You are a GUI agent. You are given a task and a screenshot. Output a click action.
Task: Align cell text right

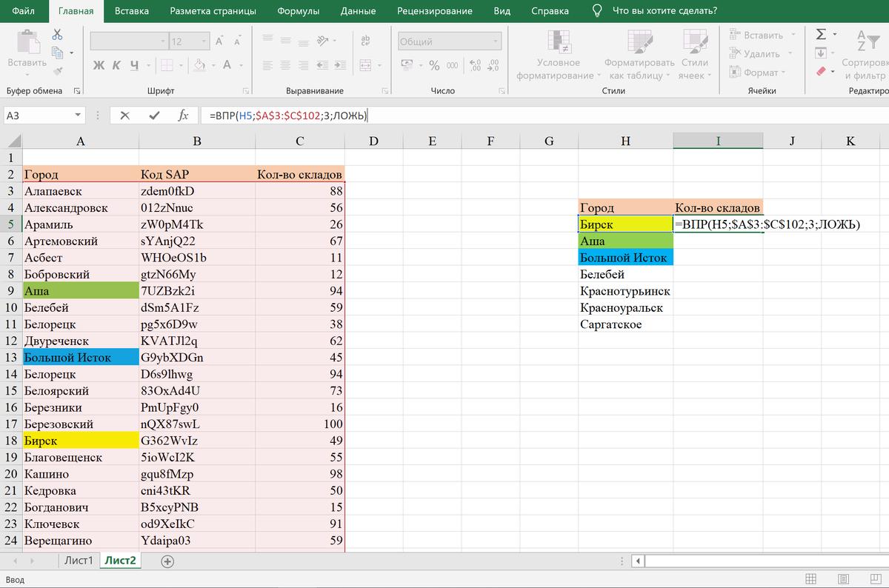(x=304, y=65)
